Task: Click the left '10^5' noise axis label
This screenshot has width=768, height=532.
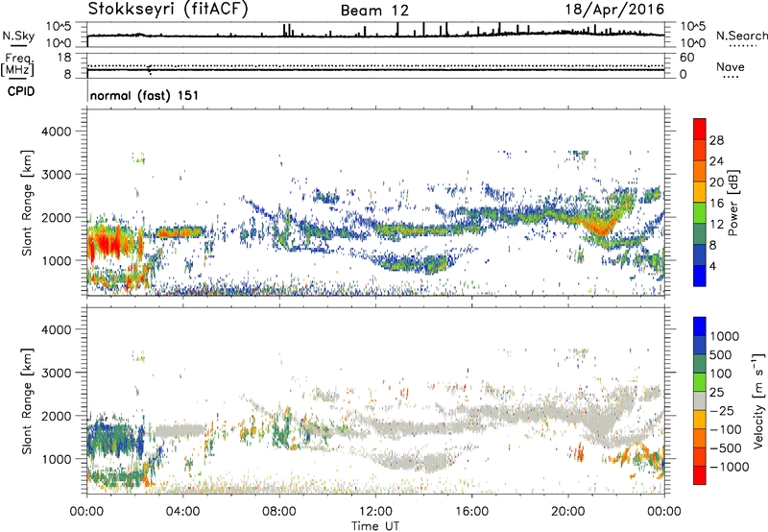Action: [x=59, y=26]
